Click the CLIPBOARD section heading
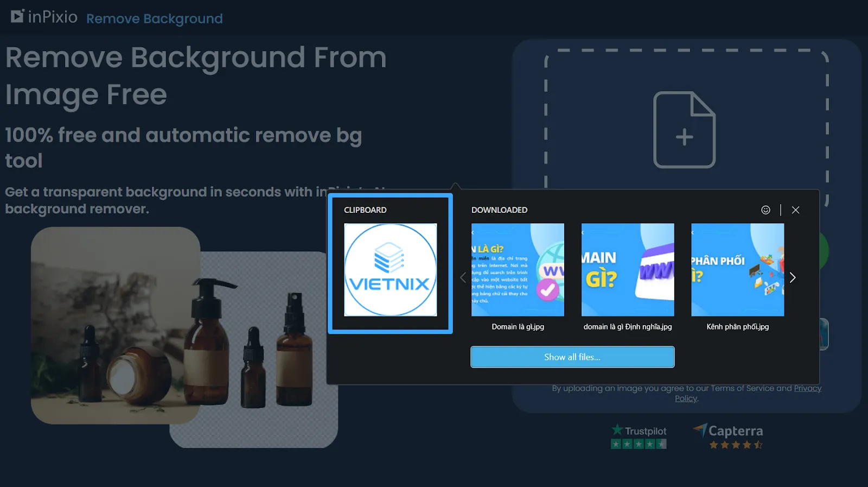868x487 pixels. pyautogui.click(x=365, y=210)
